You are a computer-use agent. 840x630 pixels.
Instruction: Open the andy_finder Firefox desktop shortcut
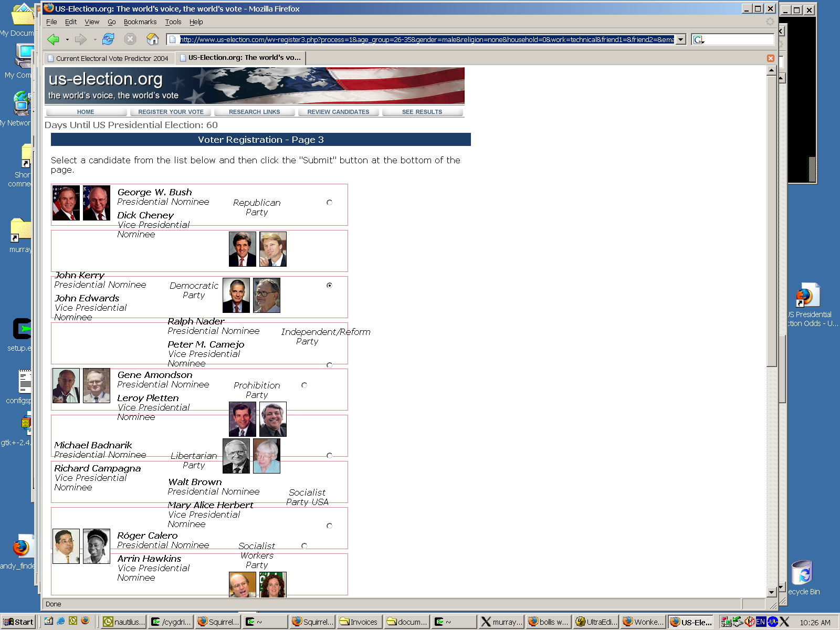20,552
